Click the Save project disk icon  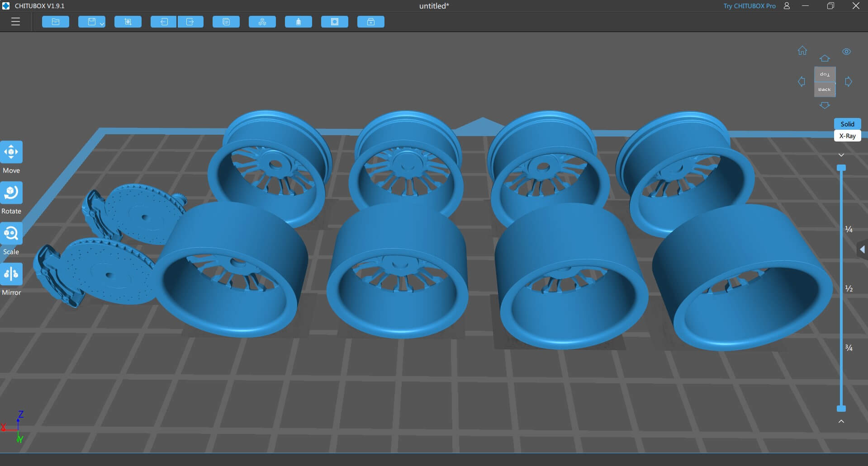point(92,22)
